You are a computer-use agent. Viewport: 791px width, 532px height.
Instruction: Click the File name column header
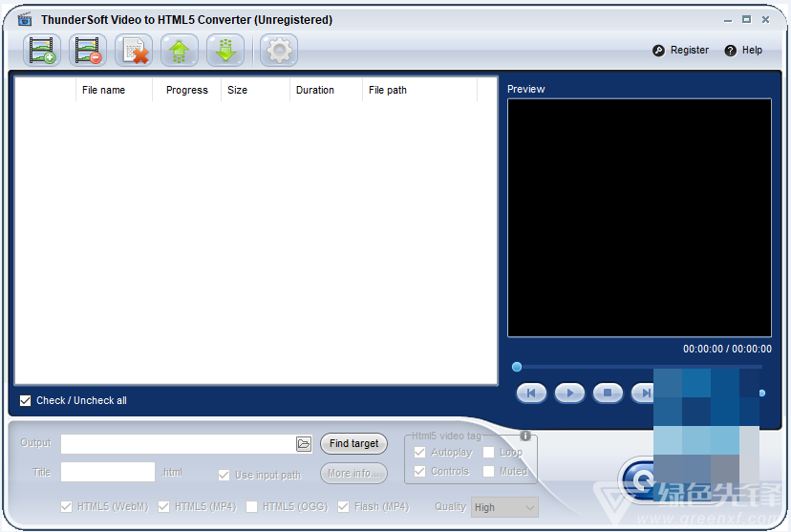point(114,90)
